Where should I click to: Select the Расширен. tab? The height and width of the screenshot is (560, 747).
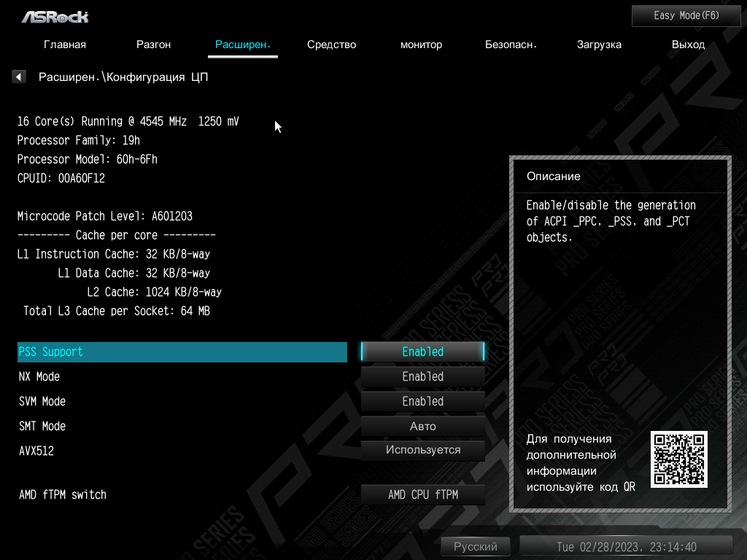pyautogui.click(x=243, y=44)
